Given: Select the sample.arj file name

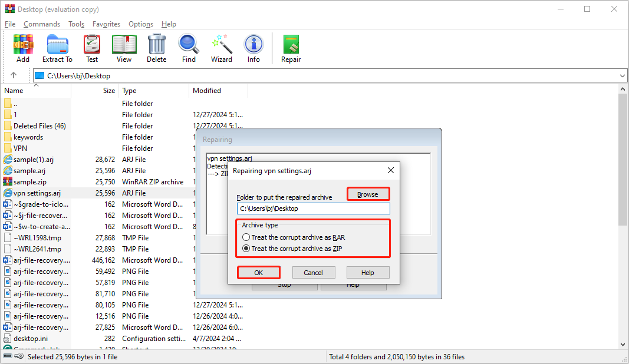Looking at the screenshot, I should click(x=29, y=170).
